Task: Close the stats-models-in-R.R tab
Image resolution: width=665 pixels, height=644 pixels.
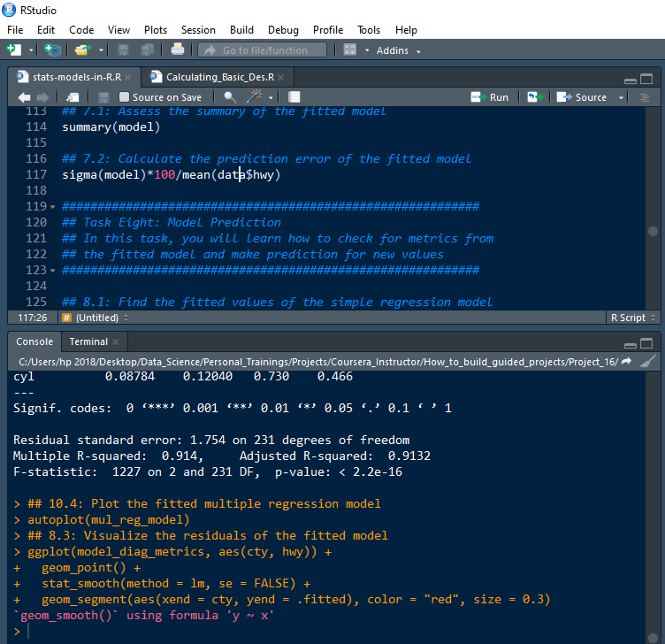Action: tap(130, 77)
